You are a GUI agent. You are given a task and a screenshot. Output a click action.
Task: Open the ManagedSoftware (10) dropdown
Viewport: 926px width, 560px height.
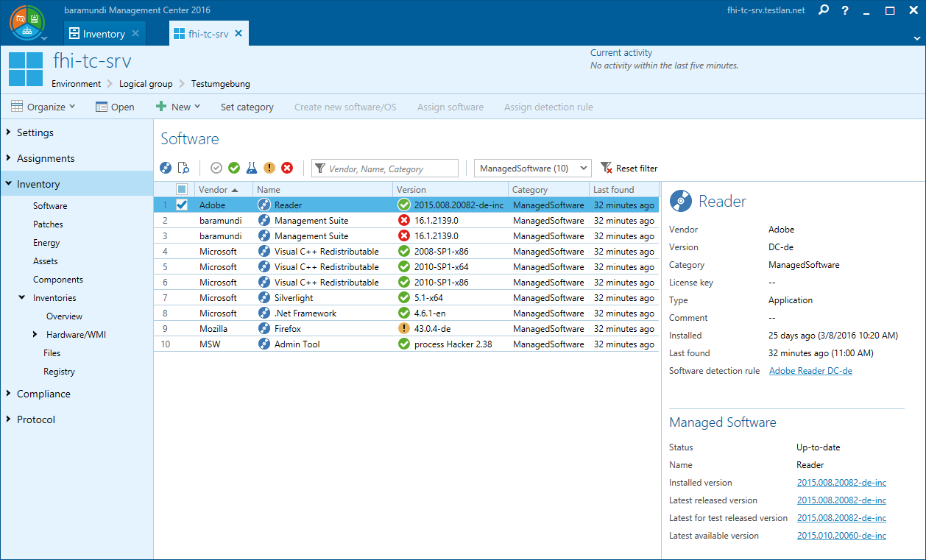[x=532, y=168]
